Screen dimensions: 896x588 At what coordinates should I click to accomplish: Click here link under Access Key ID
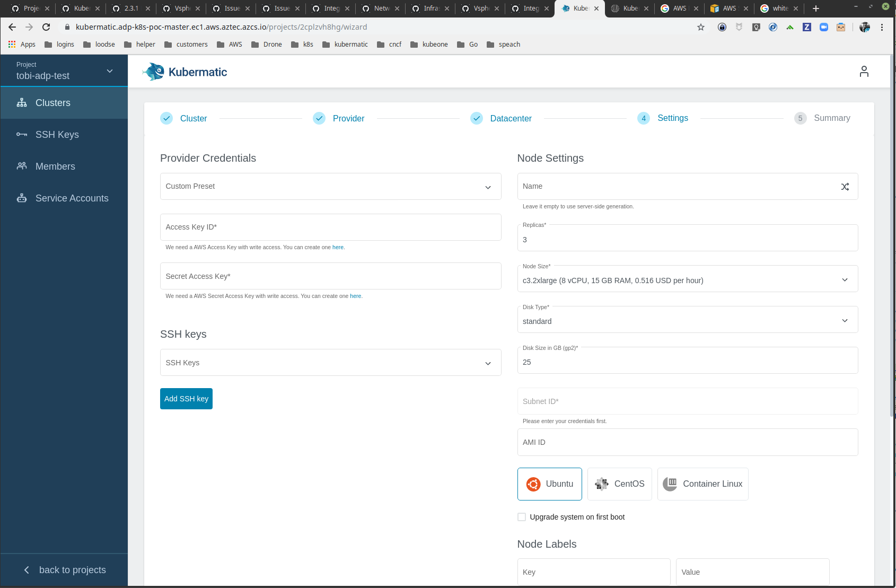pos(338,247)
